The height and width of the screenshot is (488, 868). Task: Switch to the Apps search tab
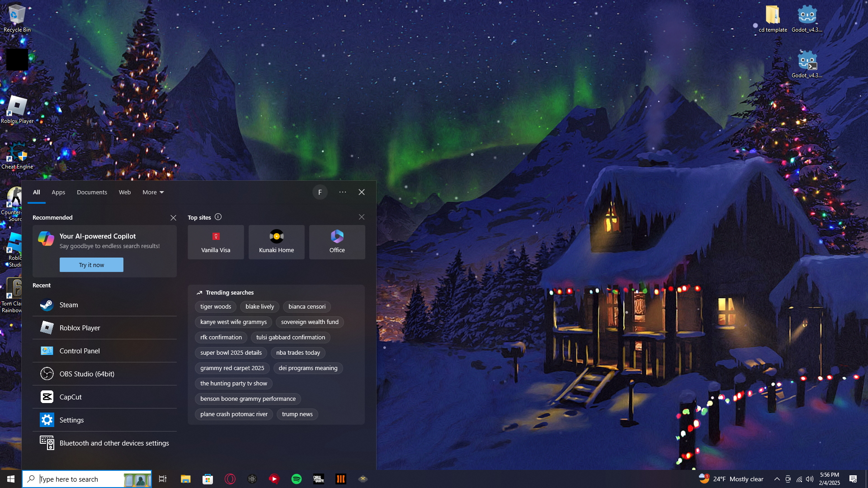coord(58,192)
